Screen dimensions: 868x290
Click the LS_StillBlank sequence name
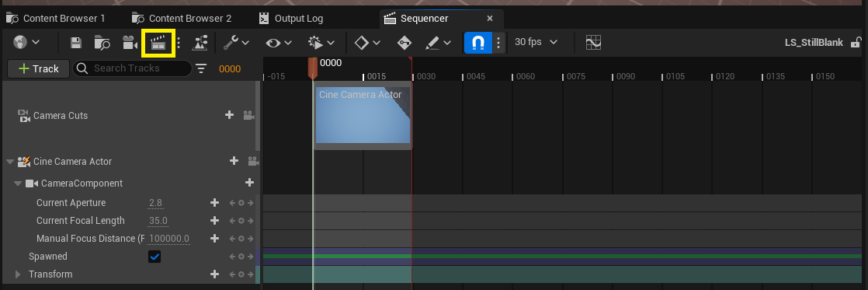point(814,43)
